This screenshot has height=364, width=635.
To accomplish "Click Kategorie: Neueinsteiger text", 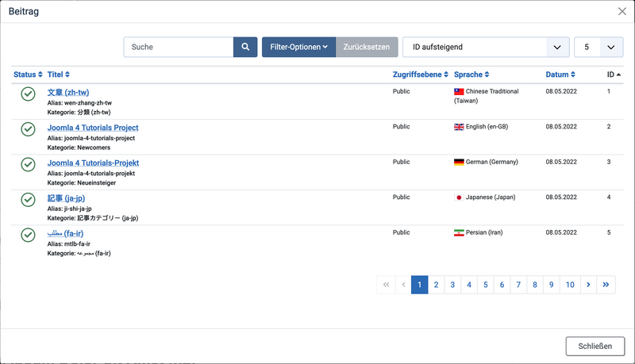I will (82, 183).
